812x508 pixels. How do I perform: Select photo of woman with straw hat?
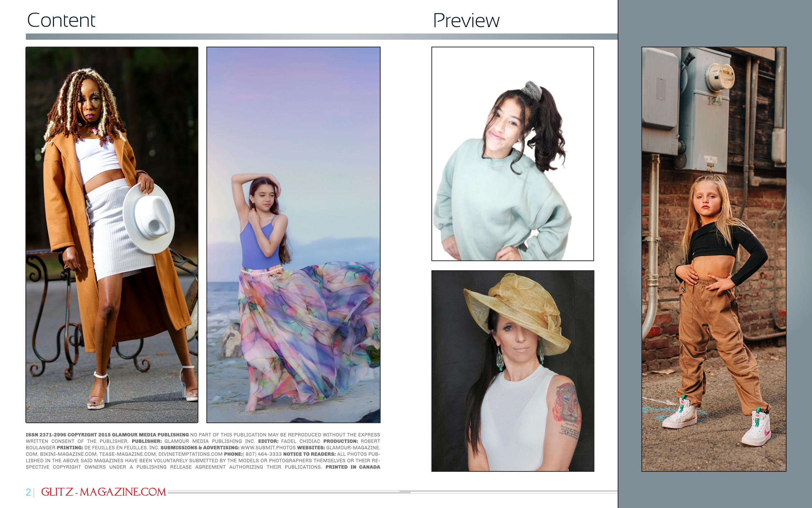513,371
